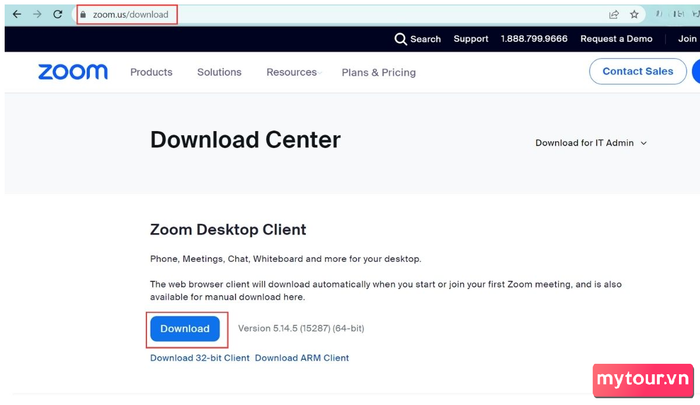Click the Download Center heading
The width and height of the screenshot is (700, 405).
[x=245, y=140]
